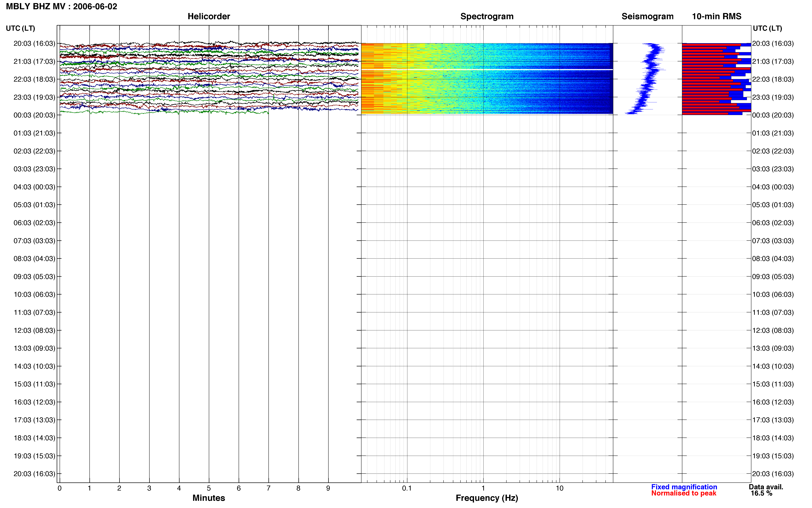
Task: Click minute tick '1' on Helicorder axis
Action: [x=89, y=488]
